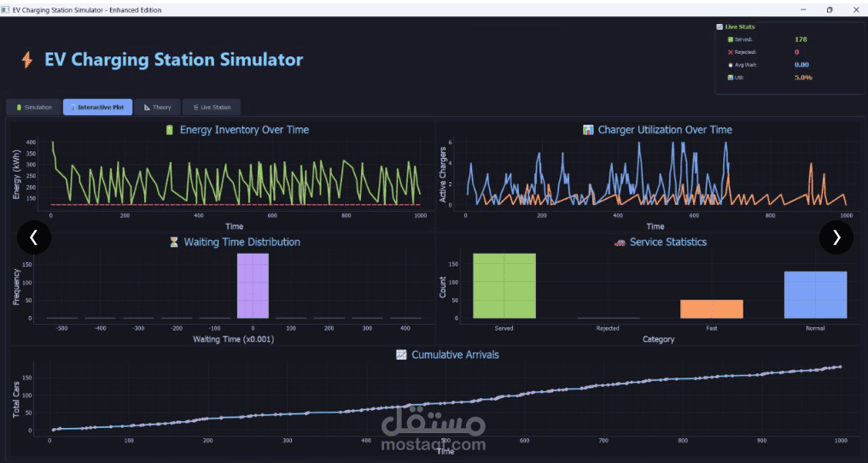Click the Energy (kWh) axis label

[x=16, y=173]
